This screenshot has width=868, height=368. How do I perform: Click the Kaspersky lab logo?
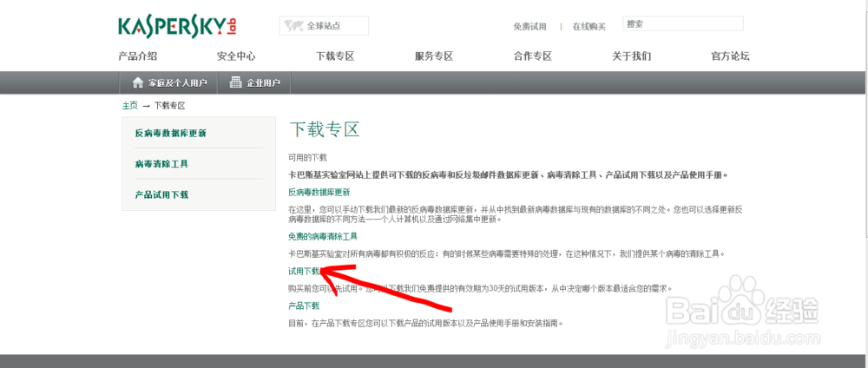pyautogui.click(x=179, y=27)
